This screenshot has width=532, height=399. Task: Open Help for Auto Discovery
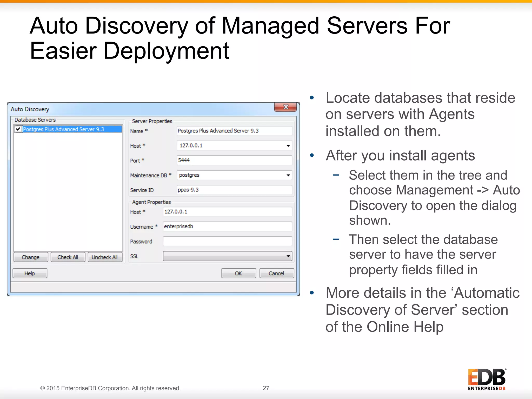tap(30, 273)
